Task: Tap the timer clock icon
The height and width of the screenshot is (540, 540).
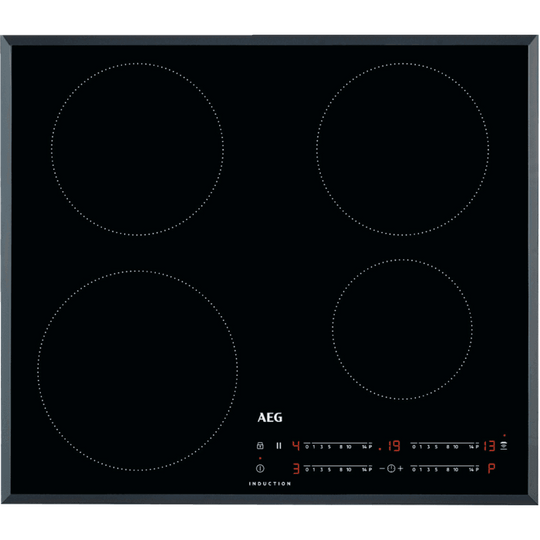Action: point(391,468)
